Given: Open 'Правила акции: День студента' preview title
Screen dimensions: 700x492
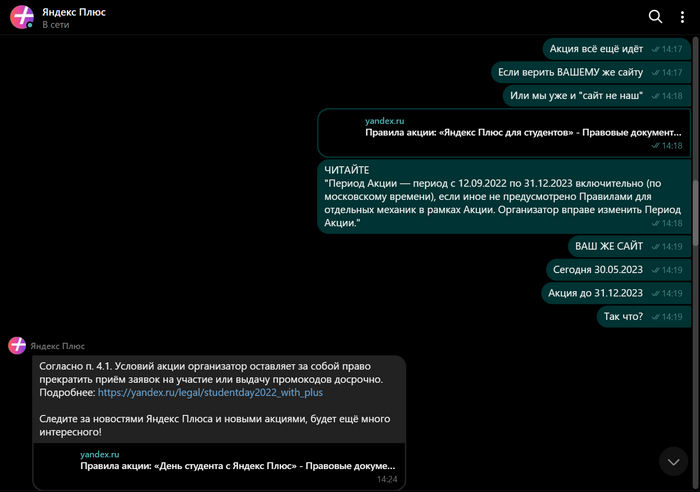Looking at the screenshot, I should (x=238, y=466).
